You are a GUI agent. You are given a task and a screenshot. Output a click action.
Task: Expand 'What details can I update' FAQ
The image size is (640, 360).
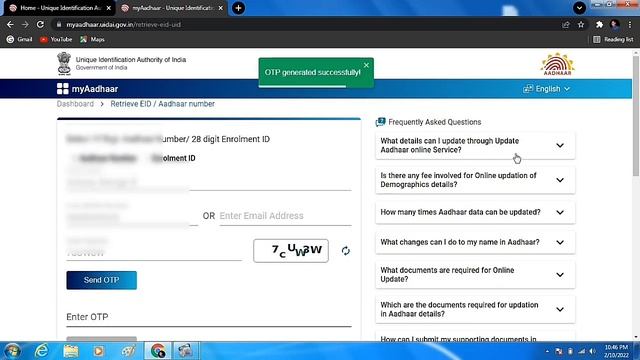pyautogui.click(x=475, y=145)
